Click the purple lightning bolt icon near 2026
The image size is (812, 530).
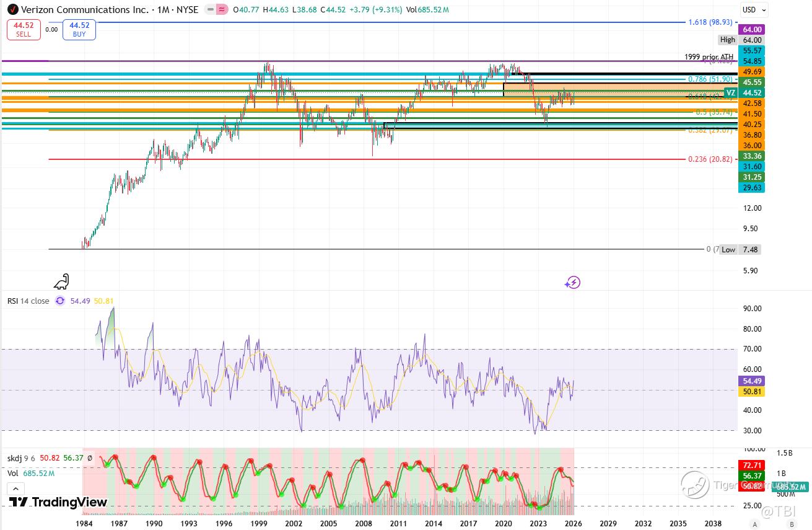[572, 283]
